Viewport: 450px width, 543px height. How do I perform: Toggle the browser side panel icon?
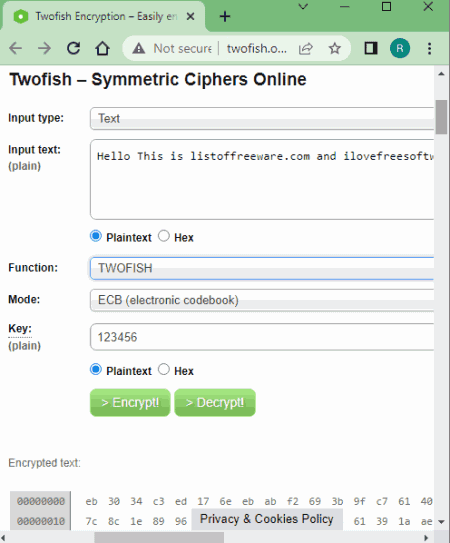pos(371,48)
